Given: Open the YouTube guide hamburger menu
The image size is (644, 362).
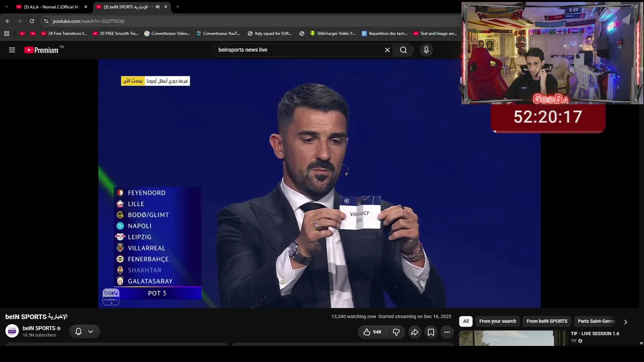Looking at the screenshot, I should (12, 50).
